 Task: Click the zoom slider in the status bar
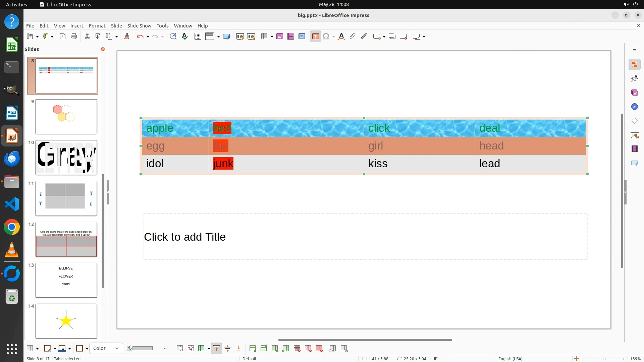pos(604,359)
